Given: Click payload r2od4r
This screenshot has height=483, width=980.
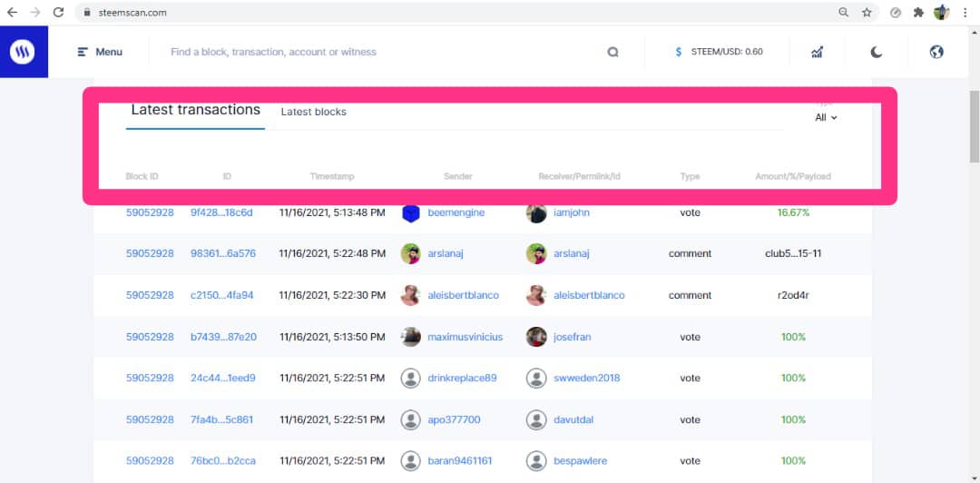Looking at the screenshot, I should tap(793, 295).
